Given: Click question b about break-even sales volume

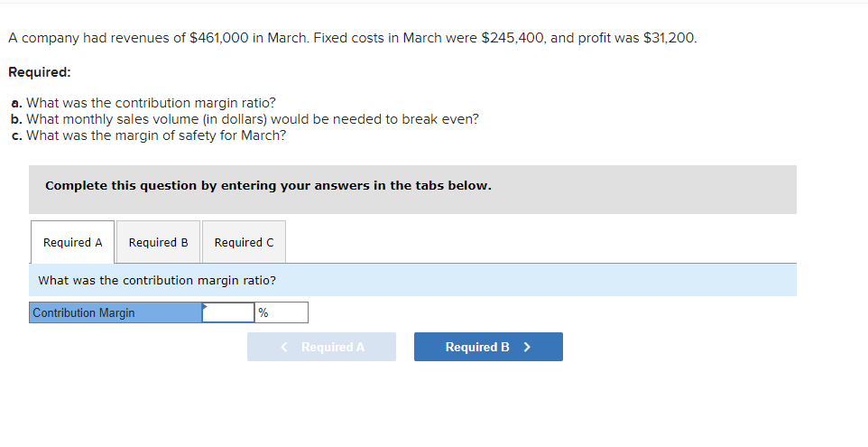Looking at the screenshot, I should click(x=245, y=119).
